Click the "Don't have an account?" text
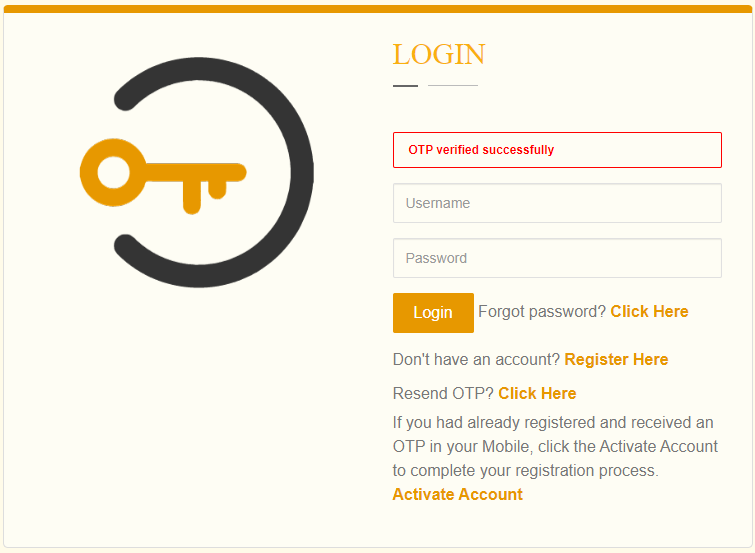The image size is (755, 553). (476, 360)
